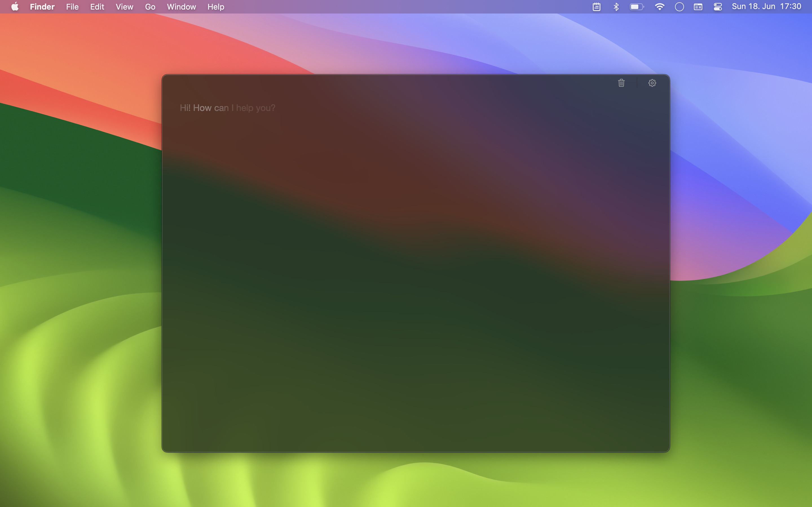The image size is (812, 507).
Task: Open the Apple menu
Action: (15, 7)
